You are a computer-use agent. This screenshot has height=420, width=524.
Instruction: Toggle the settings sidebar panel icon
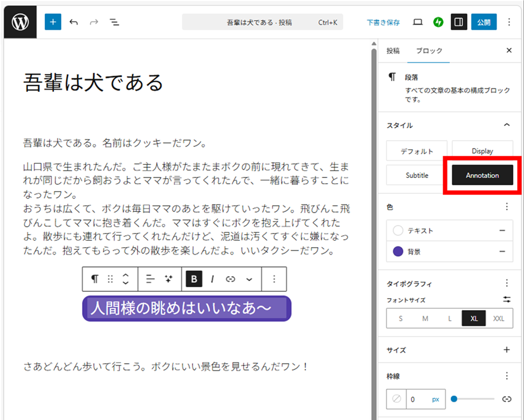click(x=459, y=22)
